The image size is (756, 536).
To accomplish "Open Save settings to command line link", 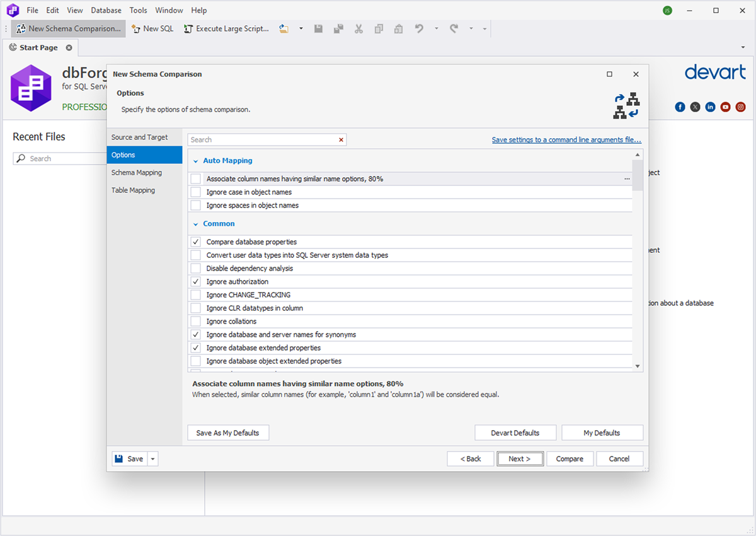I will pos(566,140).
